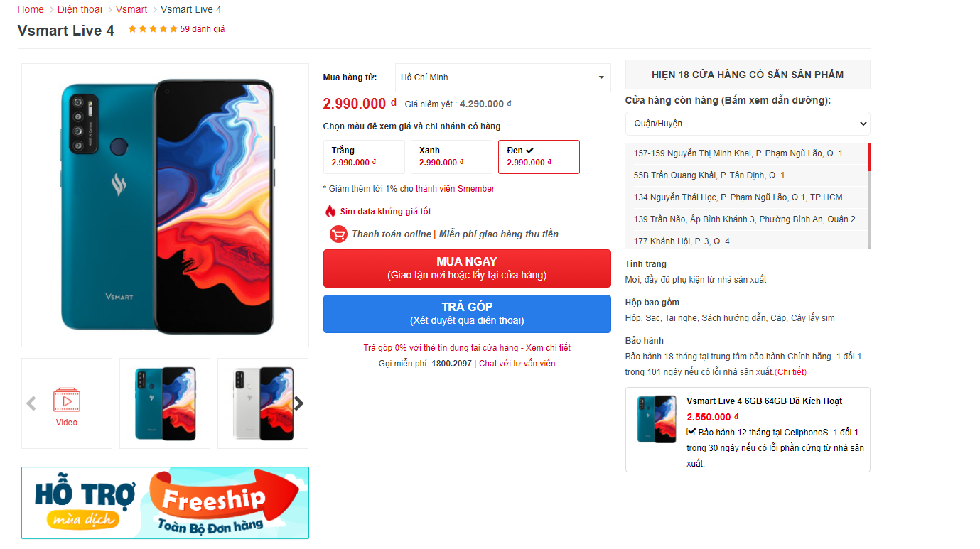This screenshot has height=549, width=980.
Task: Click the large Vsmart Live 4 product image
Action: coord(165,205)
